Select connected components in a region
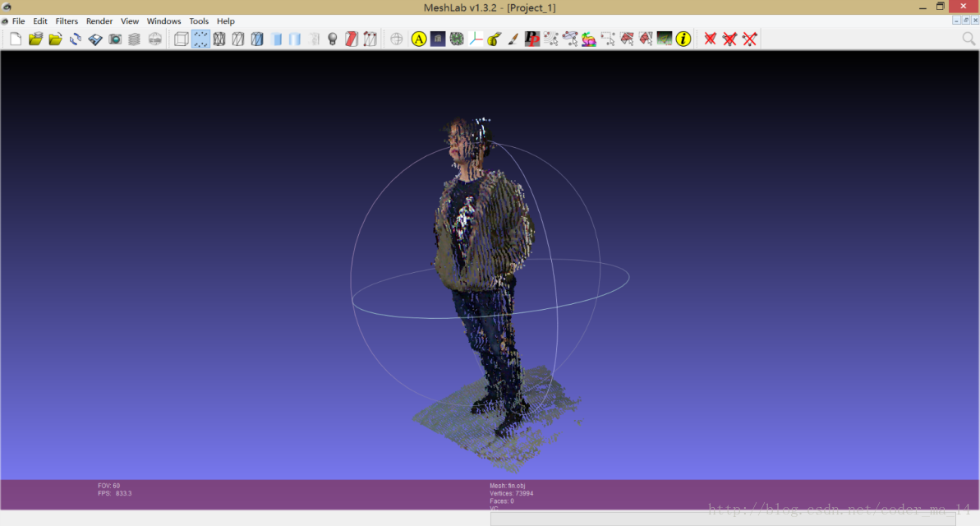 pos(646,39)
